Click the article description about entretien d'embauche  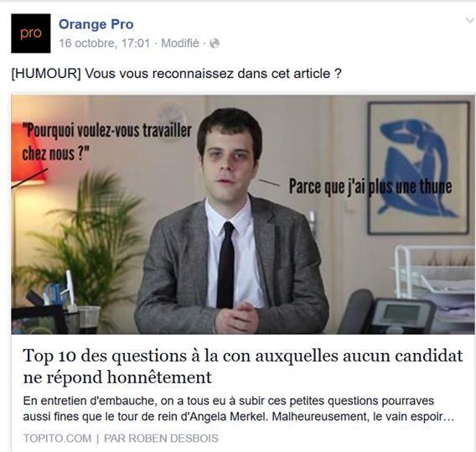click(x=239, y=408)
